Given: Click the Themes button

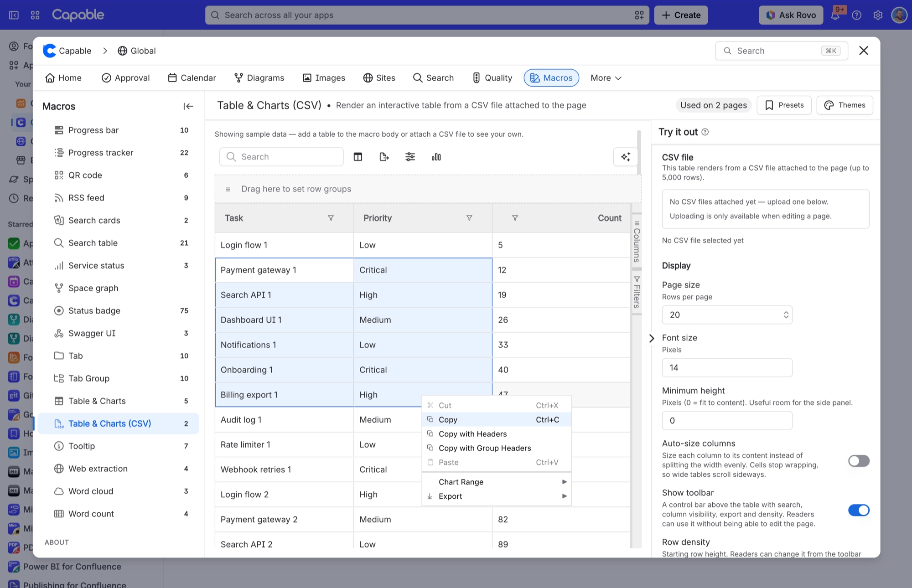Looking at the screenshot, I should (x=845, y=105).
